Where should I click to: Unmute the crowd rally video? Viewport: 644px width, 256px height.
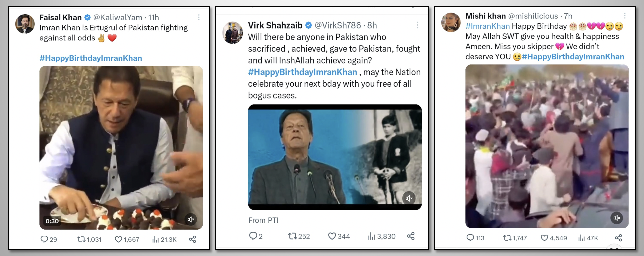[617, 218]
